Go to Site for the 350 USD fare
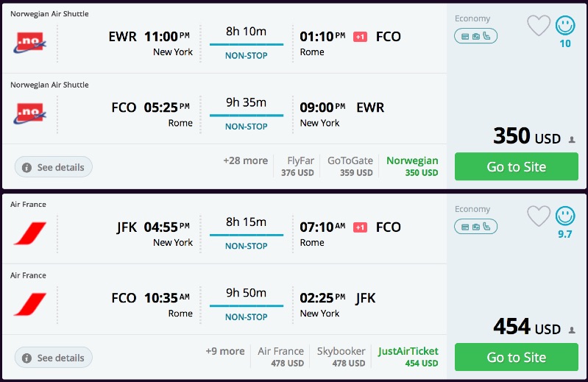 coord(516,166)
